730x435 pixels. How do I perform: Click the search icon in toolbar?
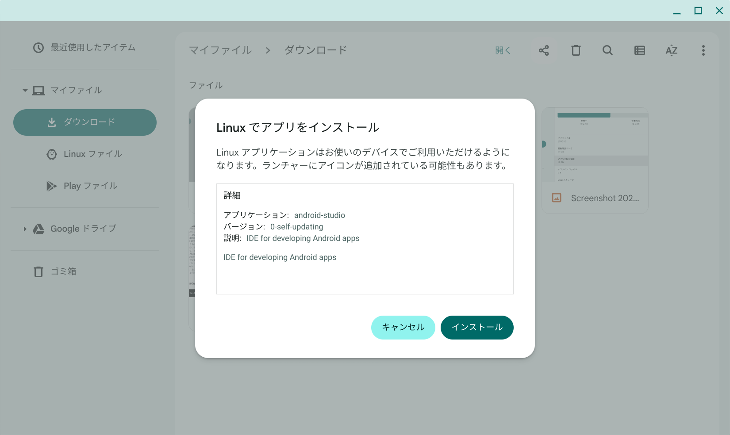coord(608,50)
